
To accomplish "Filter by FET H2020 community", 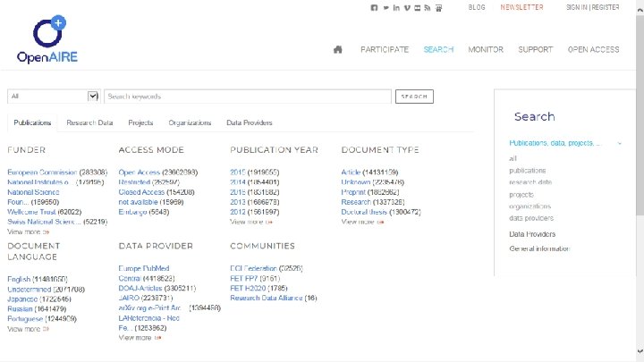I will (x=248, y=288).
